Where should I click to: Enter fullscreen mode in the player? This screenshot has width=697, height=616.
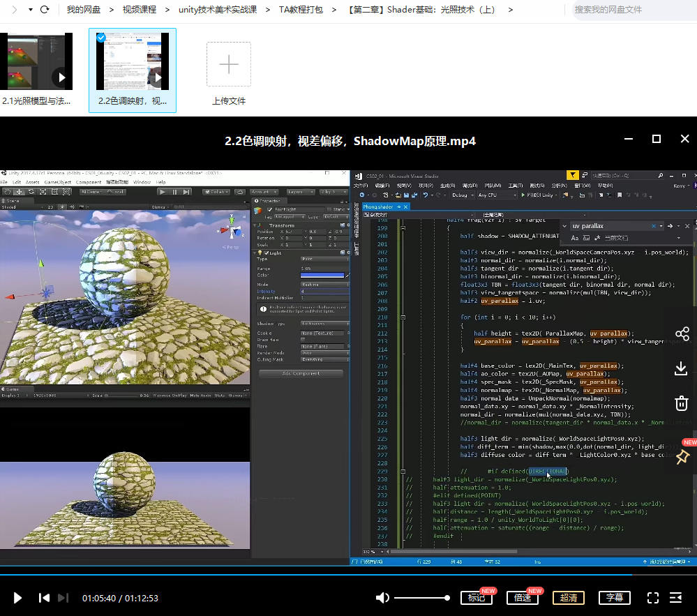652,598
